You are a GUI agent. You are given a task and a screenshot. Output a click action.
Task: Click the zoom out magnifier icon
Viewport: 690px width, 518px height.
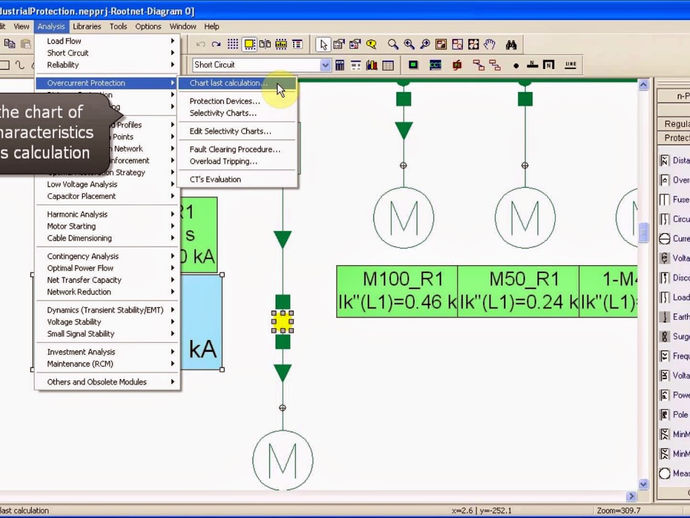tap(425, 44)
